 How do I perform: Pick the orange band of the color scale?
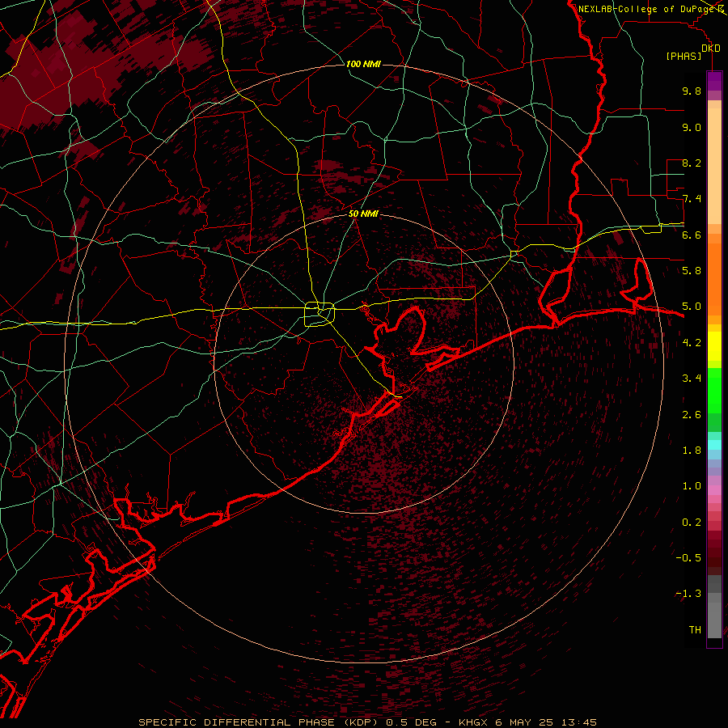pos(714,278)
